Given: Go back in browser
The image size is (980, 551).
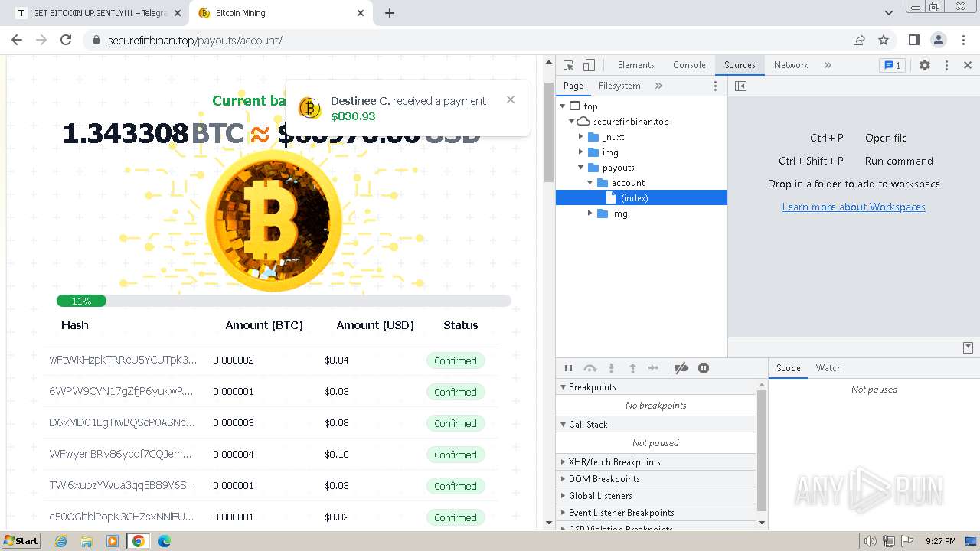Looking at the screenshot, I should 17,40.
